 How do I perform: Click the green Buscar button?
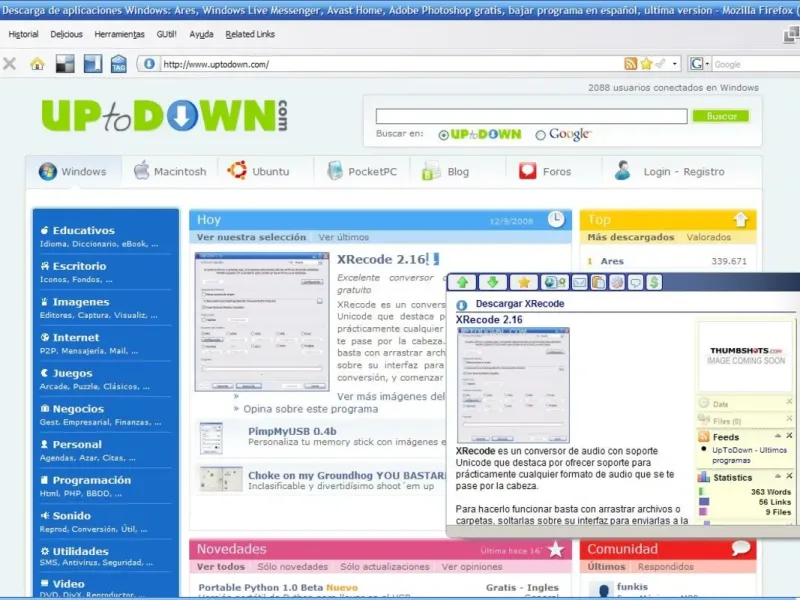pyautogui.click(x=720, y=116)
